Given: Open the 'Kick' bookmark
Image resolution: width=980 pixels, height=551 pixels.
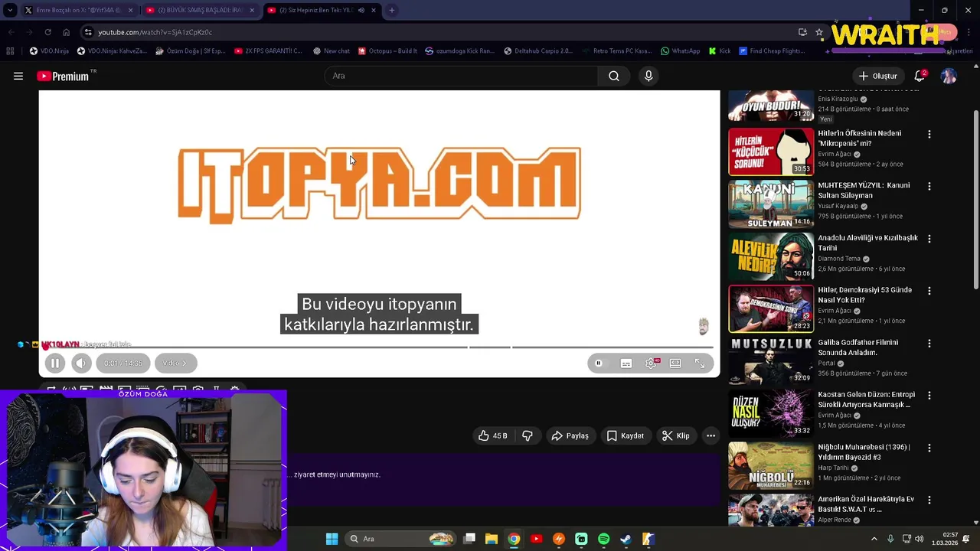Looking at the screenshot, I should tap(720, 51).
